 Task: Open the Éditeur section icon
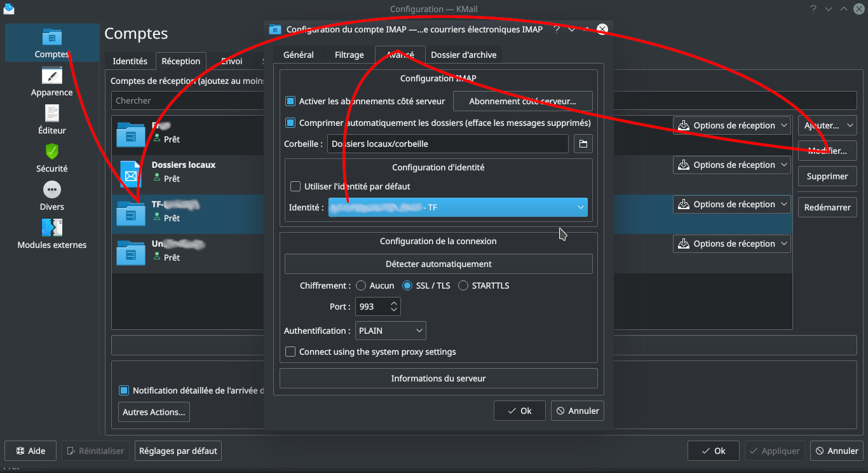click(52, 114)
